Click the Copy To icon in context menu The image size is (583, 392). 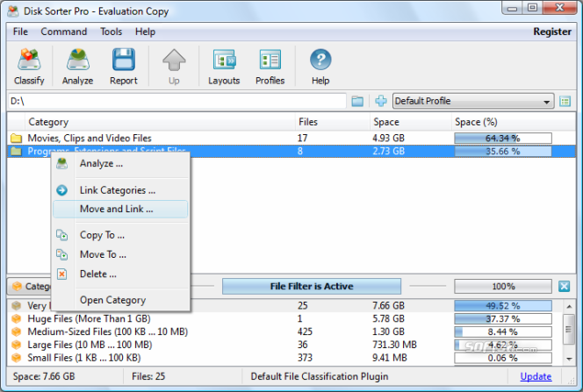[62, 235]
